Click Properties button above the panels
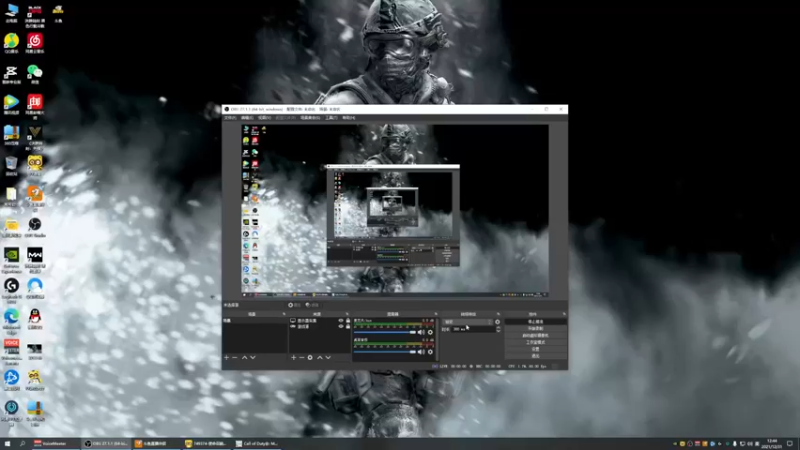 294,305
